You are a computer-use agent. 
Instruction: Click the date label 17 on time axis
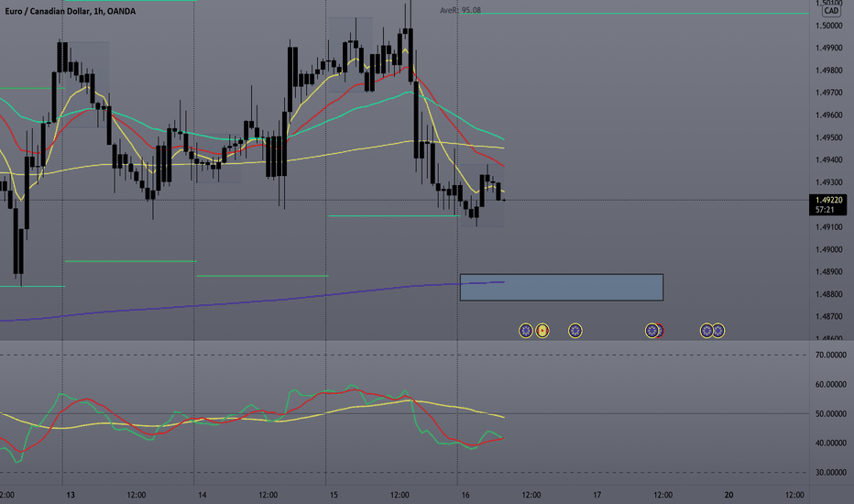597,495
